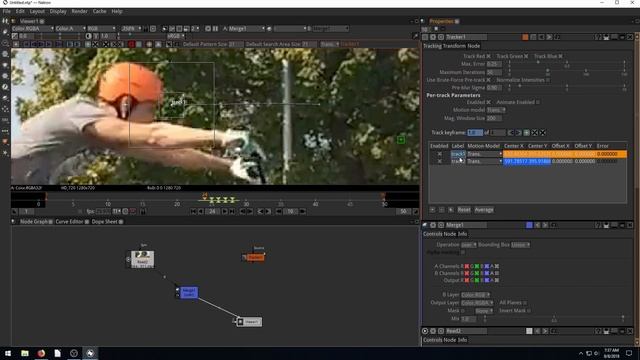This screenshot has height=360, width=640.
Task: Open the Layout menu
Action: 37,11
